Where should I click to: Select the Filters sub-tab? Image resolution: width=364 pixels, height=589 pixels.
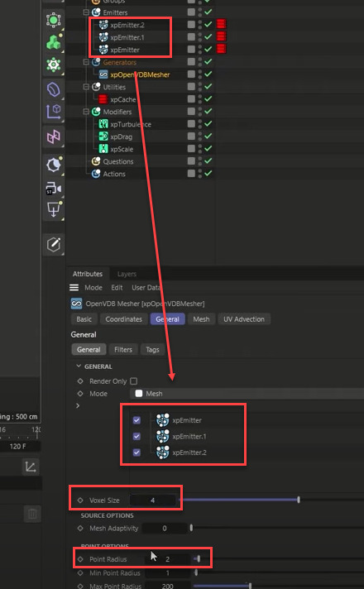pos(123,350)
